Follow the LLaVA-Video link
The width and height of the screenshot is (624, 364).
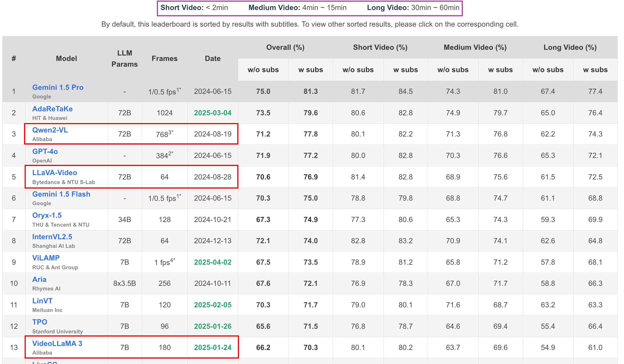pyautogui.click(x=55, y=173)
